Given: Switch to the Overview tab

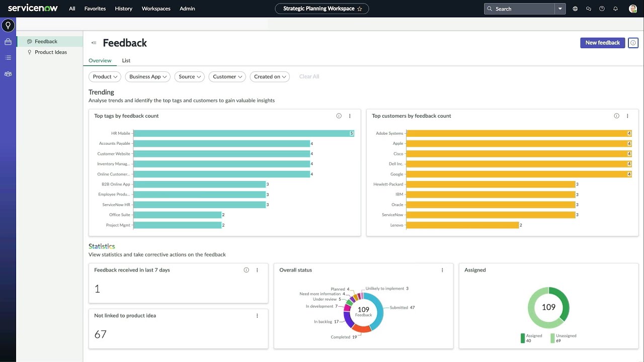Looking at the screenshot, I should (100, 60).
